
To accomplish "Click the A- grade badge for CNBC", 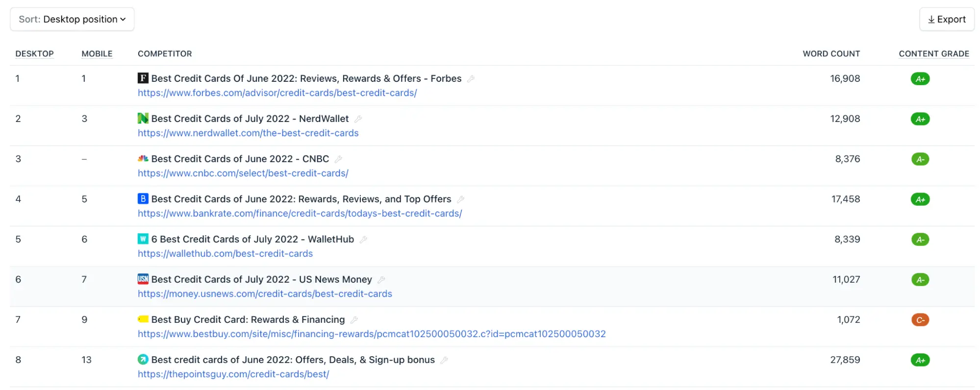I will pyautogui.click(x=920, y=159).
